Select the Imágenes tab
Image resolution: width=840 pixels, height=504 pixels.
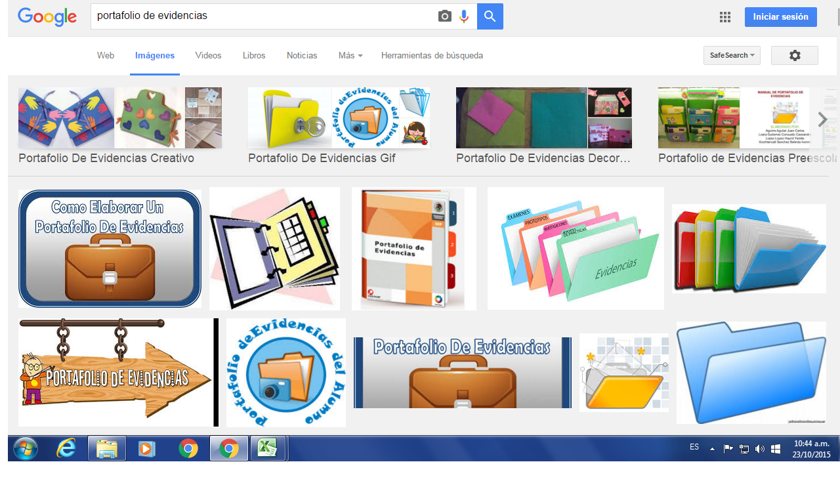pos(155,56)
